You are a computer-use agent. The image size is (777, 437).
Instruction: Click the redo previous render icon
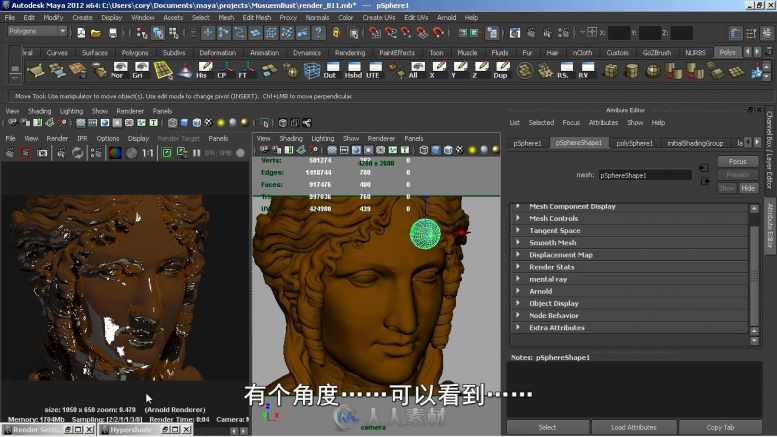pyautogui.click(x=9, y=153)
